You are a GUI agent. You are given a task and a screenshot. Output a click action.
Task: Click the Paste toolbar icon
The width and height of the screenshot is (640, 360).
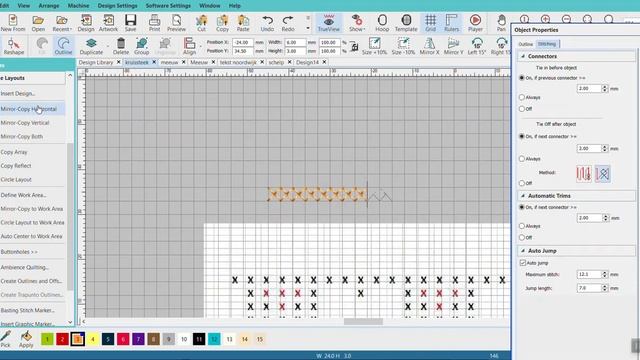click(x=243, y=23)
